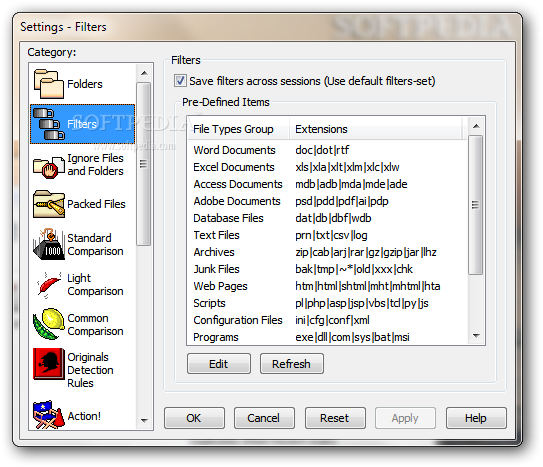
Task: Select the Folders category icon
Action: [48, 84]
